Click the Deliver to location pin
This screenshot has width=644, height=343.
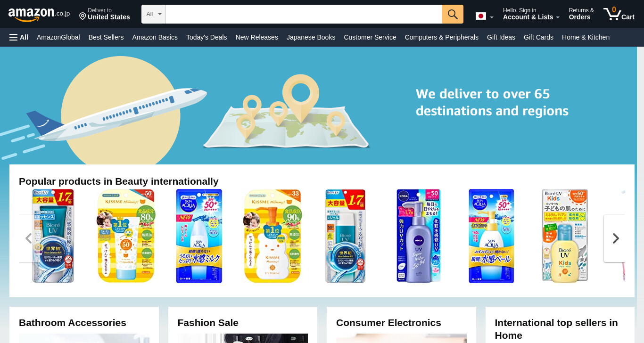[x=83, y=16]
